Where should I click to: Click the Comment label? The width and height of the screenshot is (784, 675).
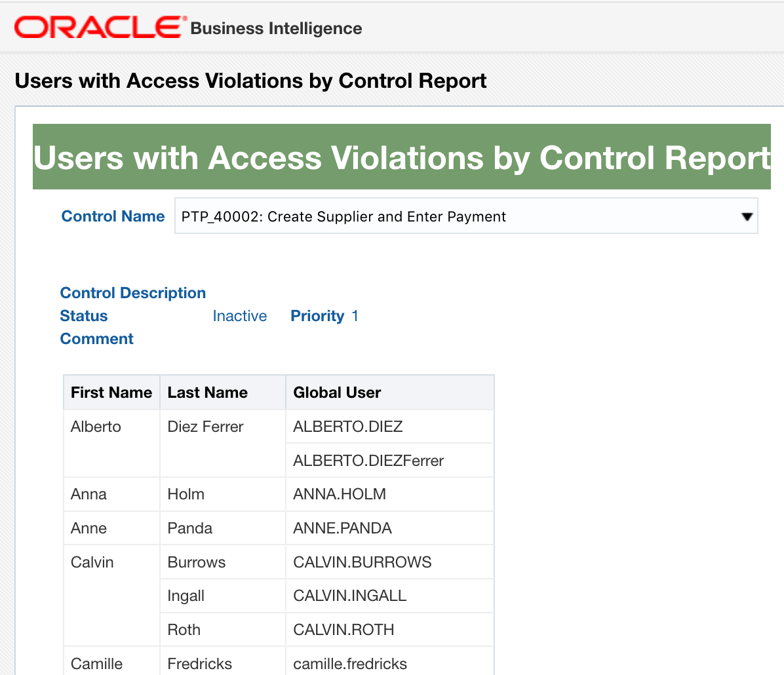click(96, 339)
